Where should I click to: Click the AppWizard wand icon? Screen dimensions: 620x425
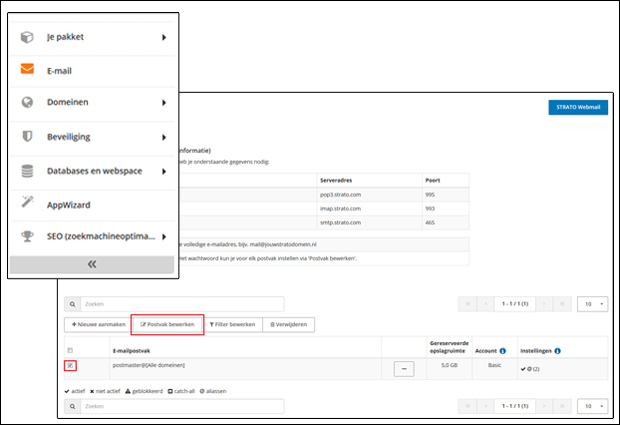[x=27, y=203]
